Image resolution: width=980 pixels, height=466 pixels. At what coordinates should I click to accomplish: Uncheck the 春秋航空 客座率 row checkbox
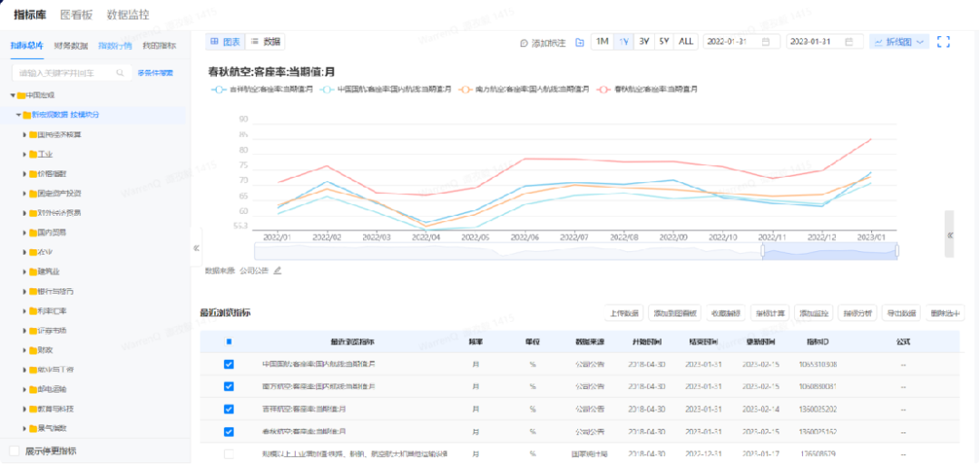(x=229, y=431)
